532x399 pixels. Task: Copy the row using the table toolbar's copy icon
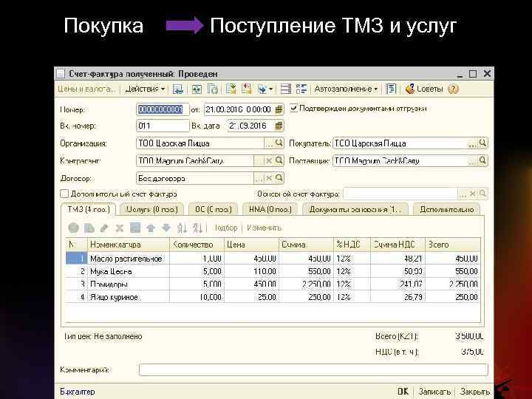point(89,228)
